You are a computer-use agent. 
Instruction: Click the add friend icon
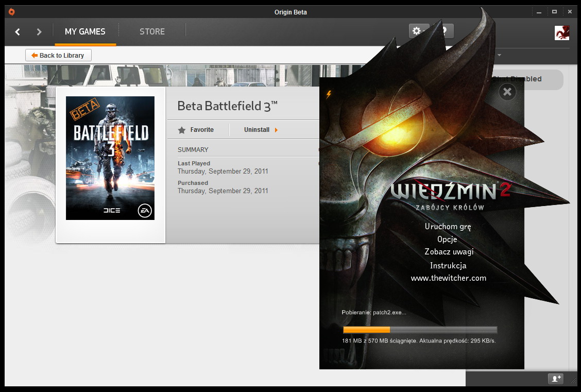(556, 379)
